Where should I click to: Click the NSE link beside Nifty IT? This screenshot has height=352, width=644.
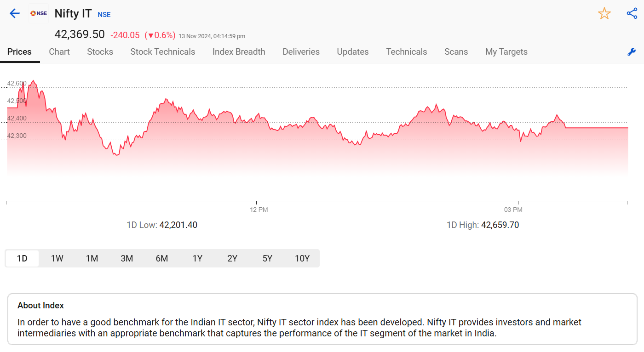tap(104, 15)
